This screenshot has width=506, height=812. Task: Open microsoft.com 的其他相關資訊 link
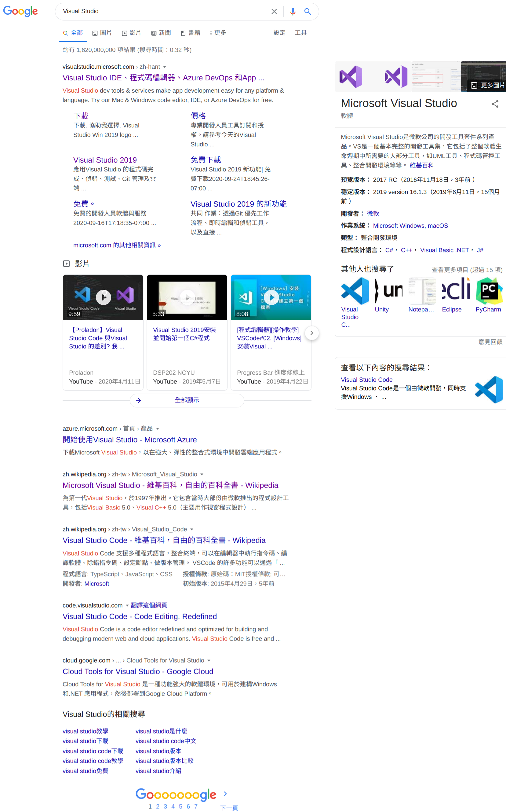pyautogui.click(x=117, y=245)
